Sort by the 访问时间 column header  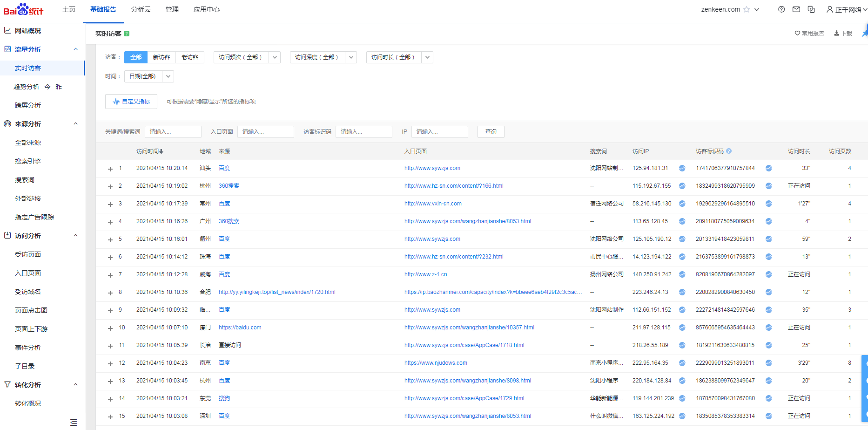coord(149,151)
